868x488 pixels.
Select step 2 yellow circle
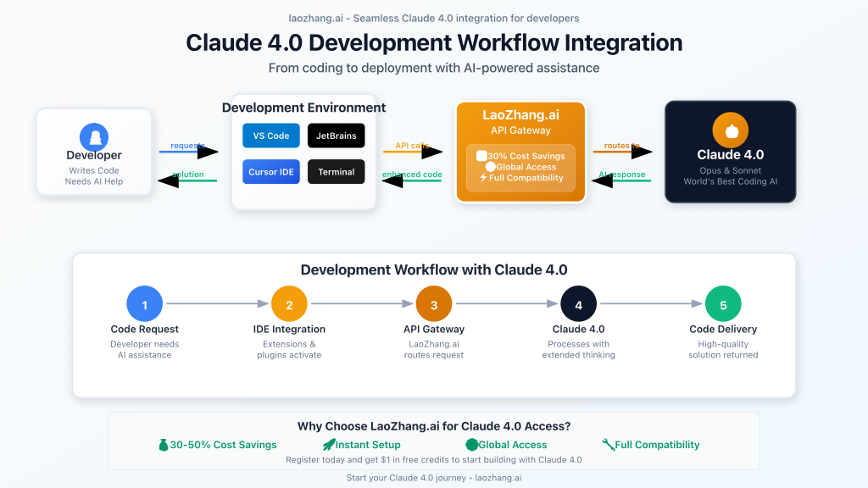(289, 304)
